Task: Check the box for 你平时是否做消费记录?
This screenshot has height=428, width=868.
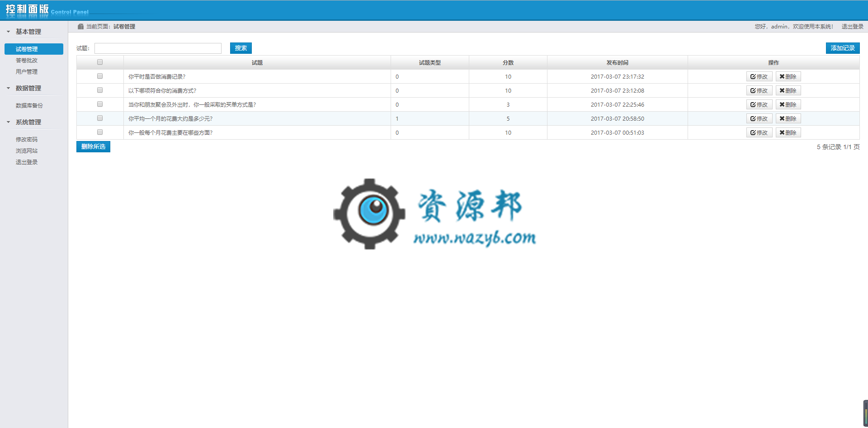Action: point(100,76)
